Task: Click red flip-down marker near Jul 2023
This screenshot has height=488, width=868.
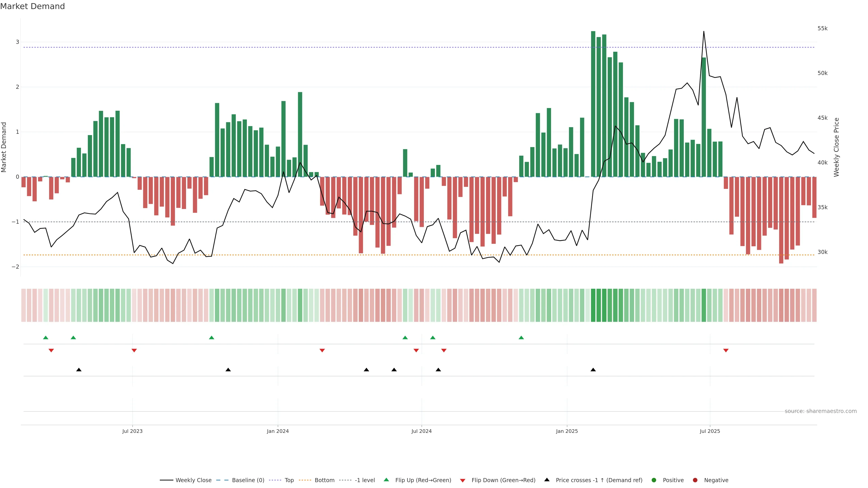Action: tap(134, 351)
